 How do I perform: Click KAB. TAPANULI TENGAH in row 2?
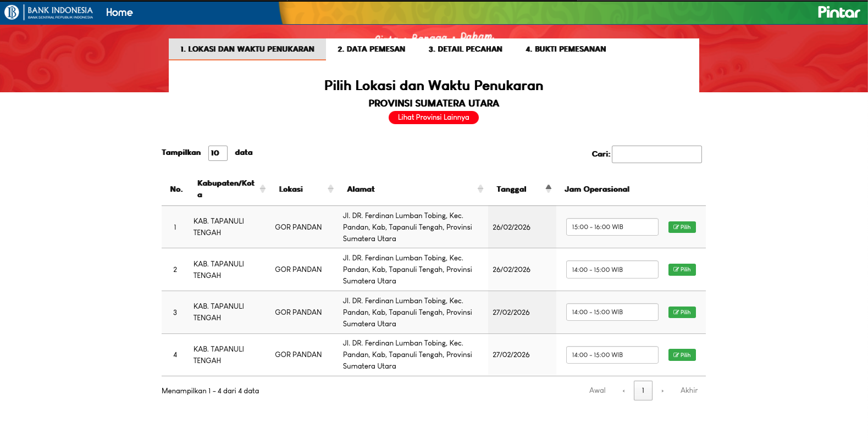point(219,270)
